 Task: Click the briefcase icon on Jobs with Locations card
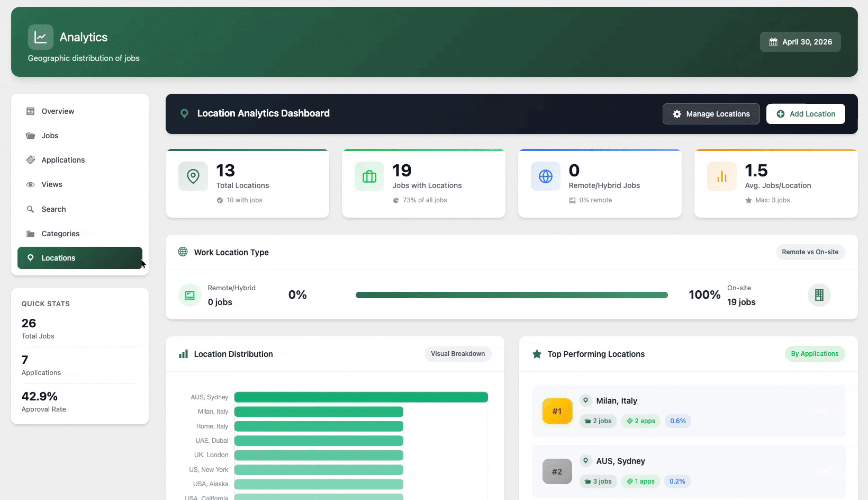click(369, 176)
